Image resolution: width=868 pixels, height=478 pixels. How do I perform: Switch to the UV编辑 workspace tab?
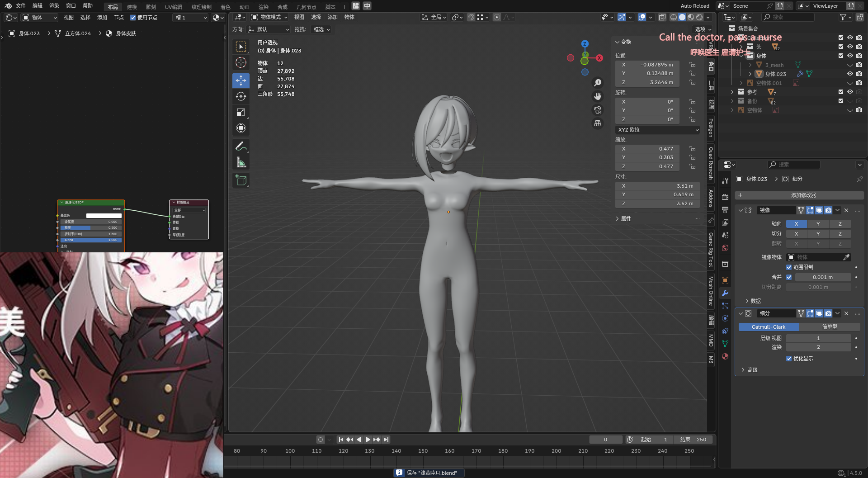[x=173, y=7]
